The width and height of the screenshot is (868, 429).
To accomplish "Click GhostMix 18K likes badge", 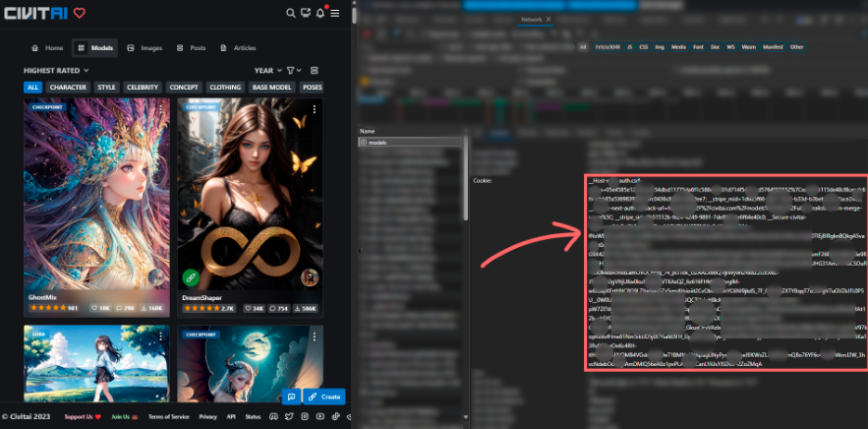I will 100,308.
